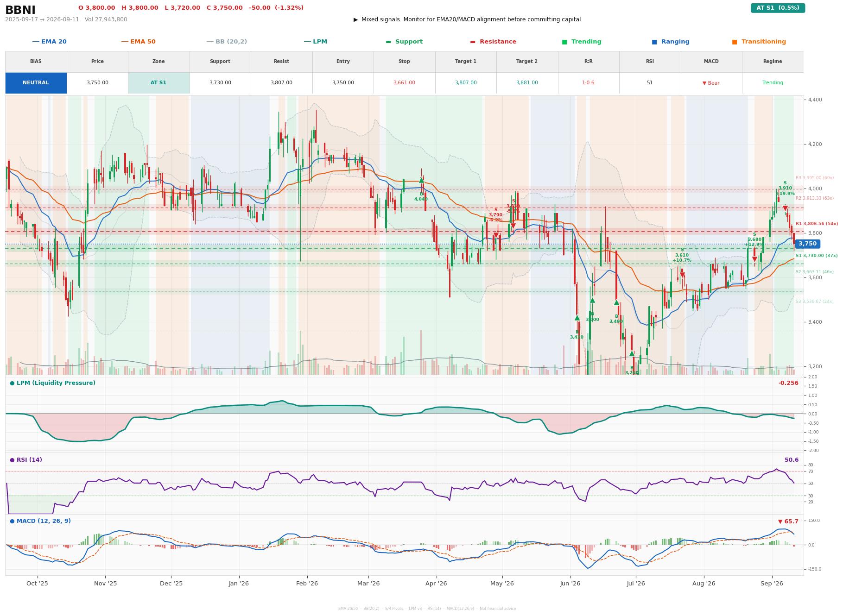Click the R3 3,995.00 resistance label

(815, 178)
